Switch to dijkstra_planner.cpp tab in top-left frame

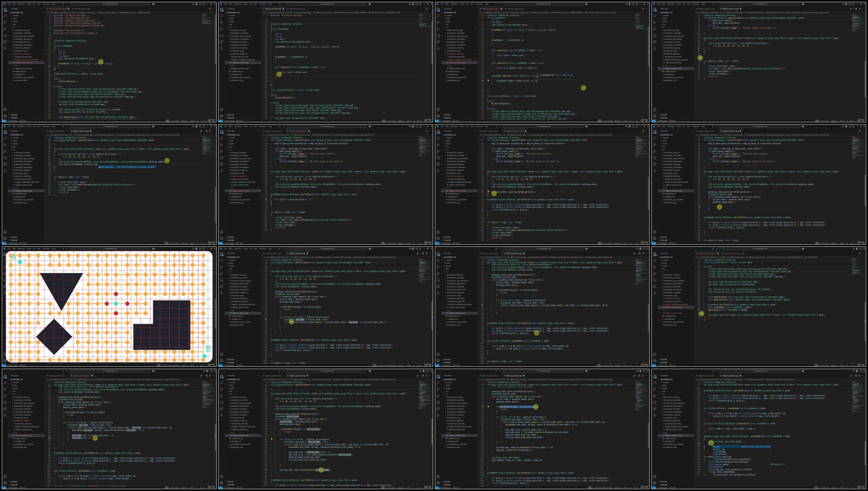[82, 9]
